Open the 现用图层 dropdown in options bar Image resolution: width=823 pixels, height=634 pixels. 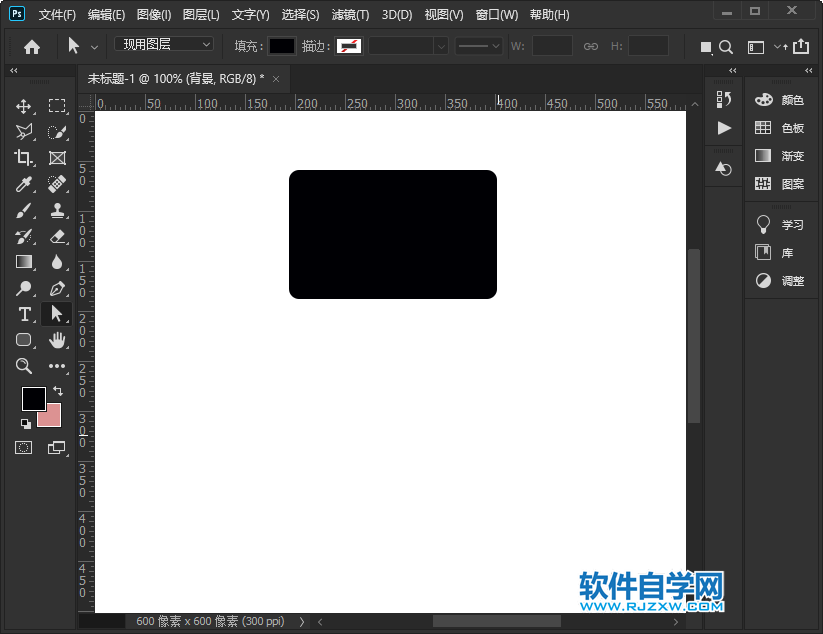click(163, 44)
